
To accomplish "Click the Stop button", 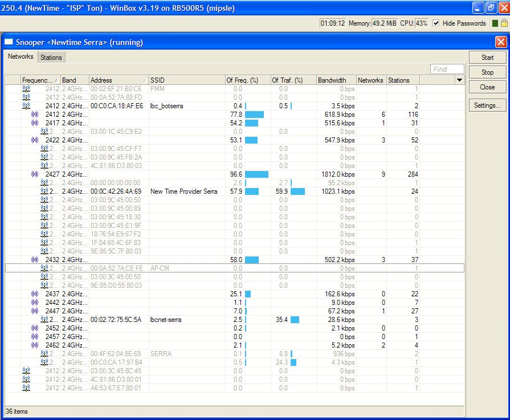I will (x=487, y=72).
